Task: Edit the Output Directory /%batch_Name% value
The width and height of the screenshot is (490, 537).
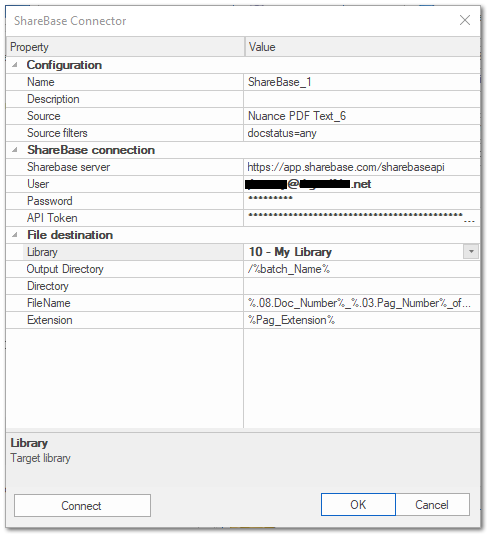Action: [362, 269]
